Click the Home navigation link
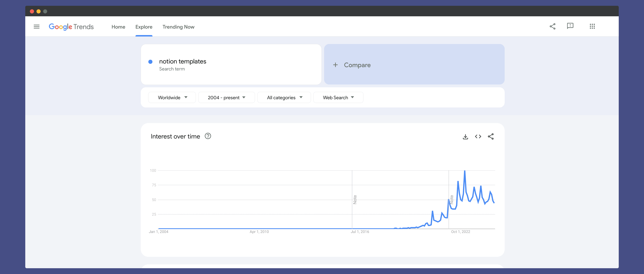Image resolution: width=644 pixels, height=274 pixels. pyautogui.click(x=118, y=27)
